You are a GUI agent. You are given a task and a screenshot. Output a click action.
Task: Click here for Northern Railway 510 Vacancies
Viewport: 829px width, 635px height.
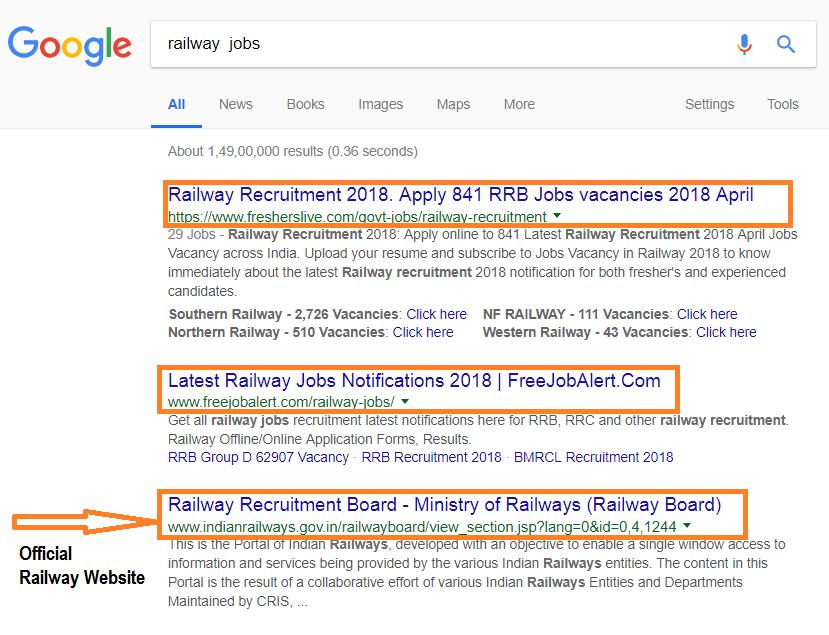coord(423,332)
